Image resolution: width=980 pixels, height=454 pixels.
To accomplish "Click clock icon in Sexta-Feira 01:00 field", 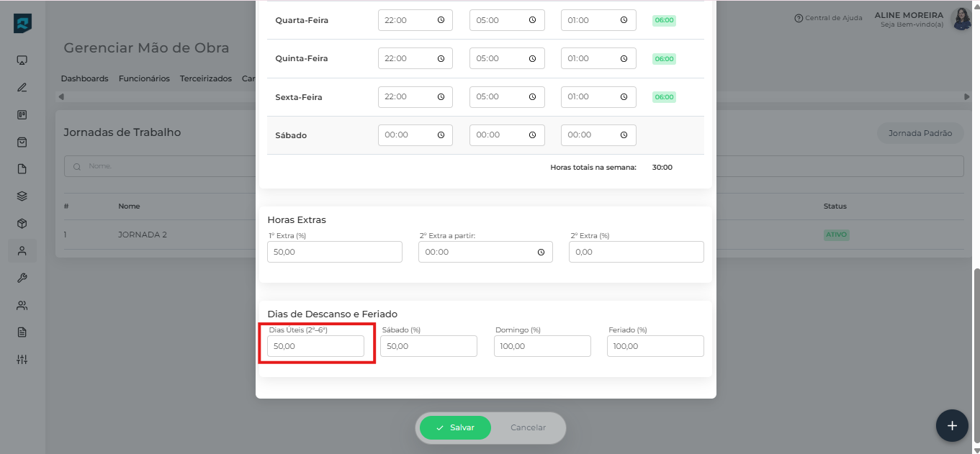I will [624, 96].
